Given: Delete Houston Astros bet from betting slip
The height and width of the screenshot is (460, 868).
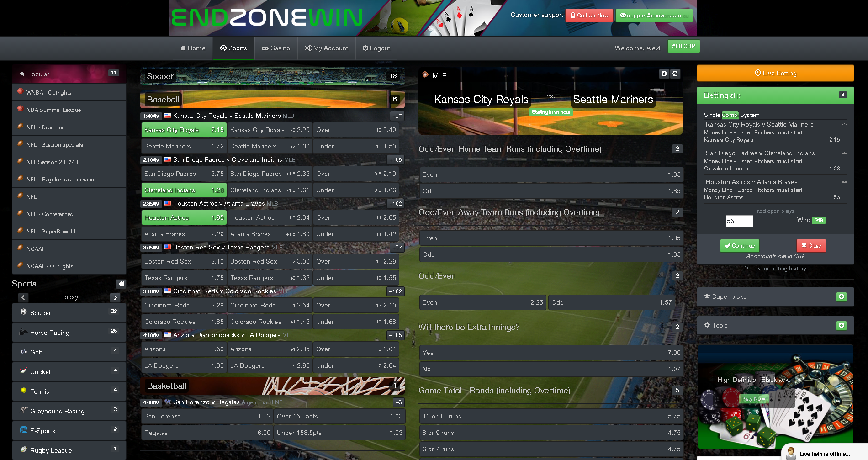Looking at the screenshot, I should 844,183.
